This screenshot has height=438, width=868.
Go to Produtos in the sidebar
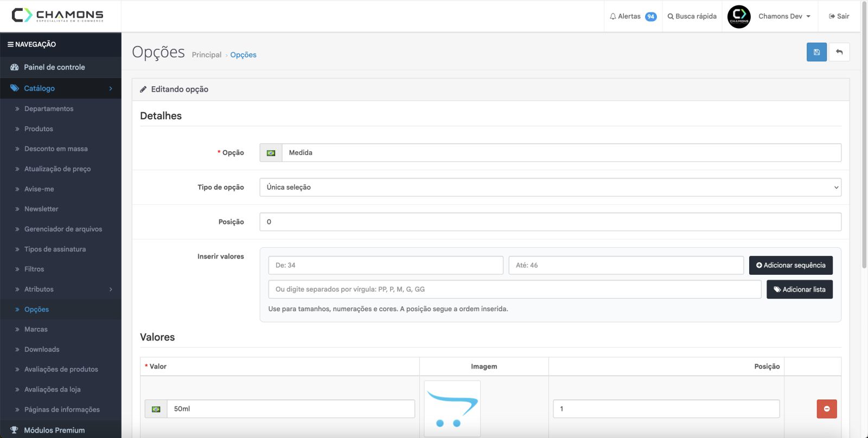pos(39,129)
